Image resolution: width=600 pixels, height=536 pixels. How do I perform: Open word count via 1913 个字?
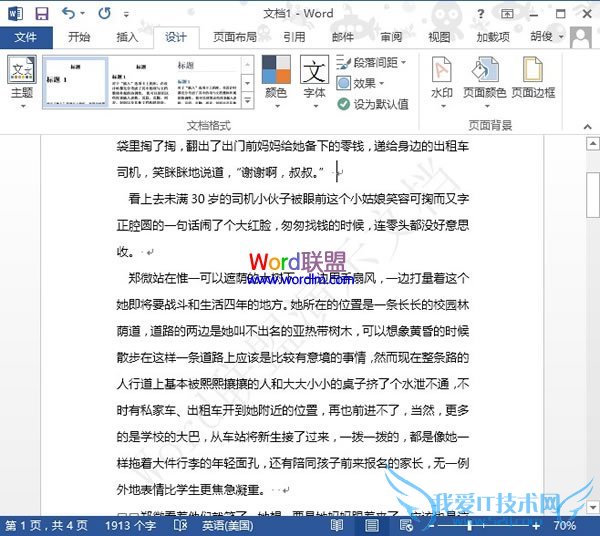[130, 526]
